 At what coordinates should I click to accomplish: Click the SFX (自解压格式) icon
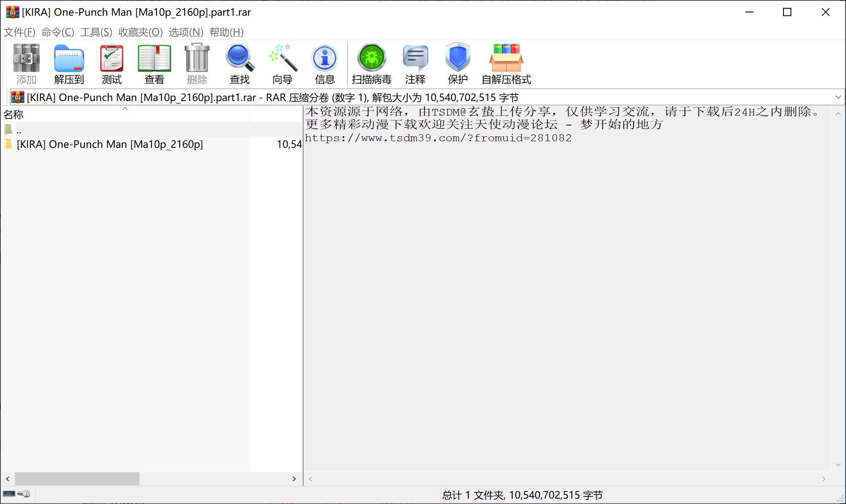506,63
